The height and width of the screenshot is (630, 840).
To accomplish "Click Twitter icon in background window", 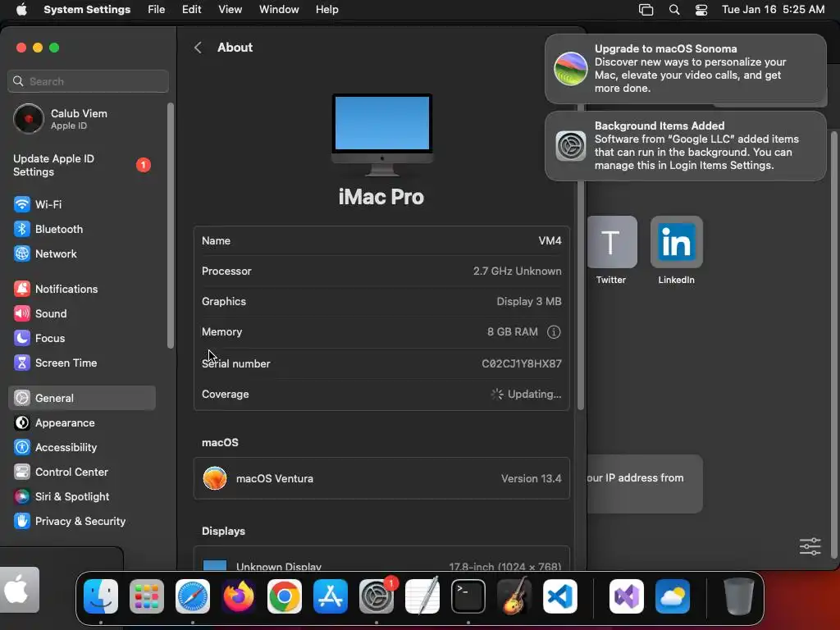I will pyautogui.click(x=612, y=242).
